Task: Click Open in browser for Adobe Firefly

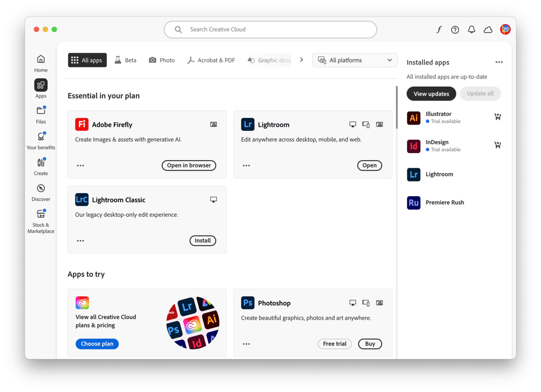Action: pyautogui.click(x=189, y=166)
